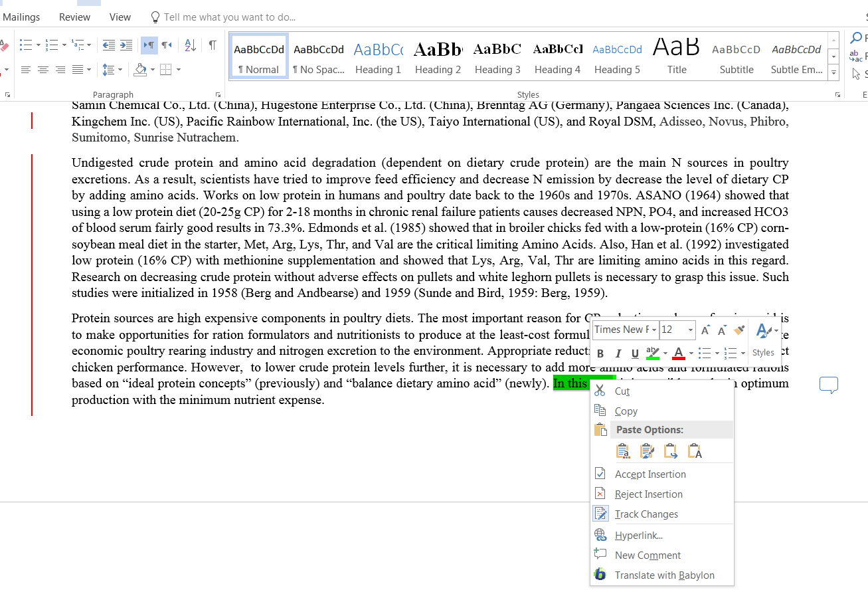Click the Line and Paragraph Spacing icon
This screenshot has width=868, height=600.
(108, 70)
